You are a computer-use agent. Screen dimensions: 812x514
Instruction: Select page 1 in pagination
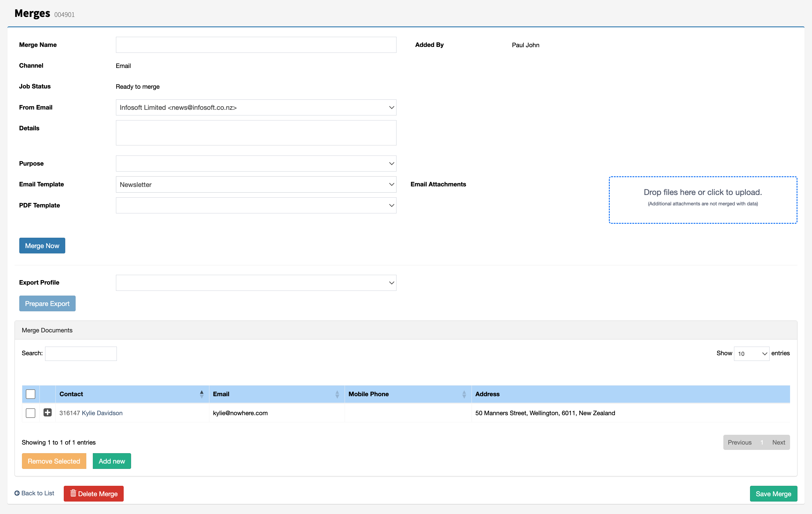pyautogui.click(x=761, y=442)
